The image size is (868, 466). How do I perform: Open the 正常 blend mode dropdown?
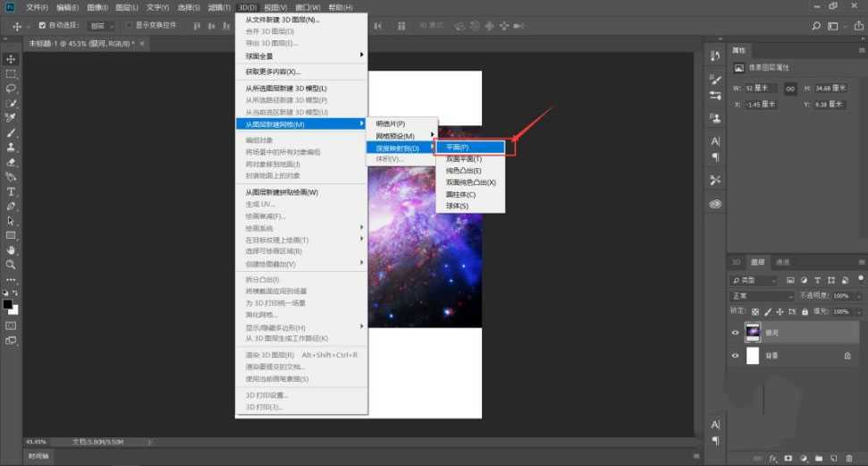[x=762, y=295]
